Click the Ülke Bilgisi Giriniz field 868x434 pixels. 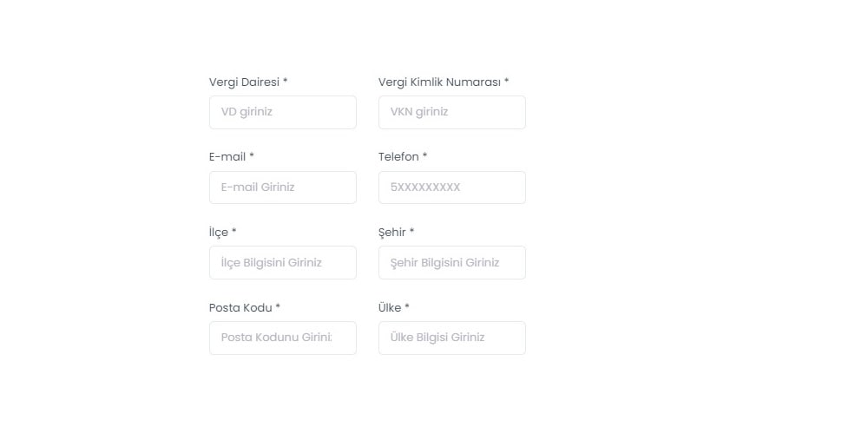click(x=452, y=338)
